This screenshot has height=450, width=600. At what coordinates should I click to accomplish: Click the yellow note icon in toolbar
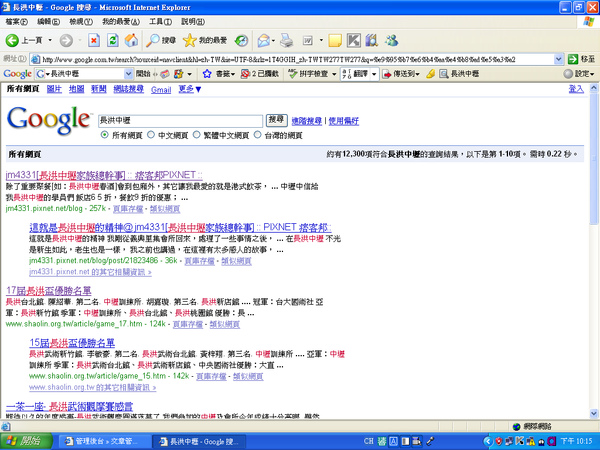pyautogui.click(x=335, y=40)
